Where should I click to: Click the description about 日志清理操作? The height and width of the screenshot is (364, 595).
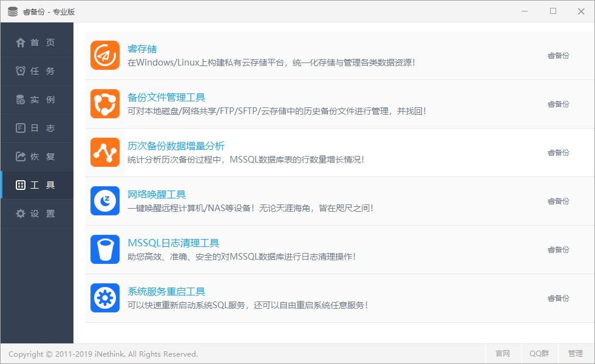(242, 257)
